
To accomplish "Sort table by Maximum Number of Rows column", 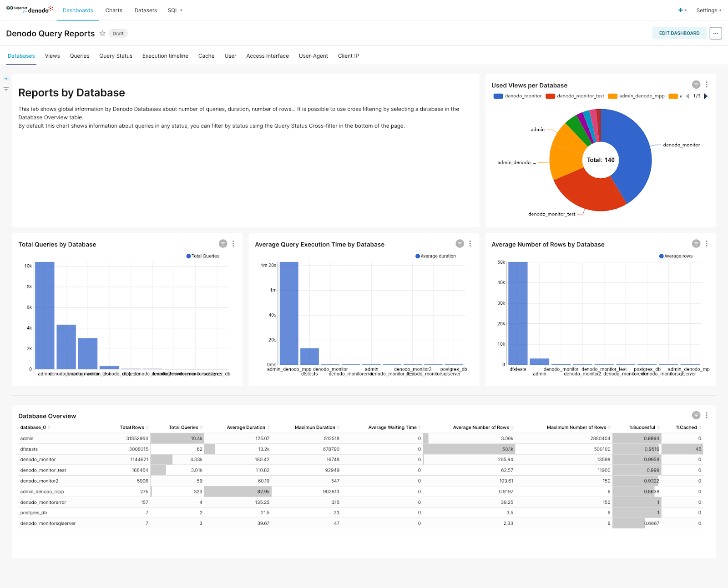I will pos(579,427).
